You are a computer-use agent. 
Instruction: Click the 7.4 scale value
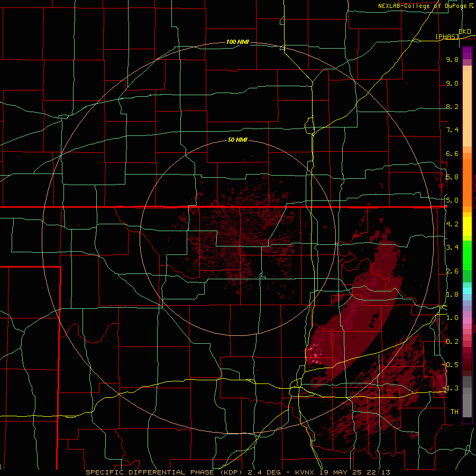[452, 130]
